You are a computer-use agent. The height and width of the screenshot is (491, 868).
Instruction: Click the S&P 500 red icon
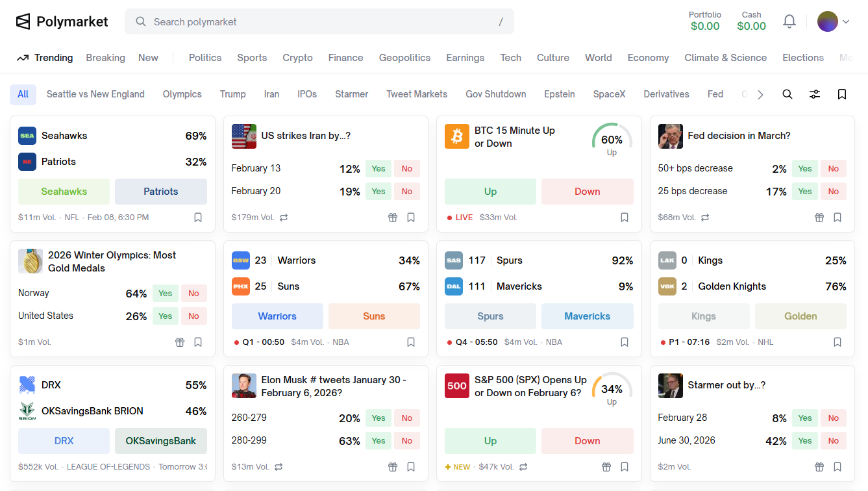[x=457, y=386]
